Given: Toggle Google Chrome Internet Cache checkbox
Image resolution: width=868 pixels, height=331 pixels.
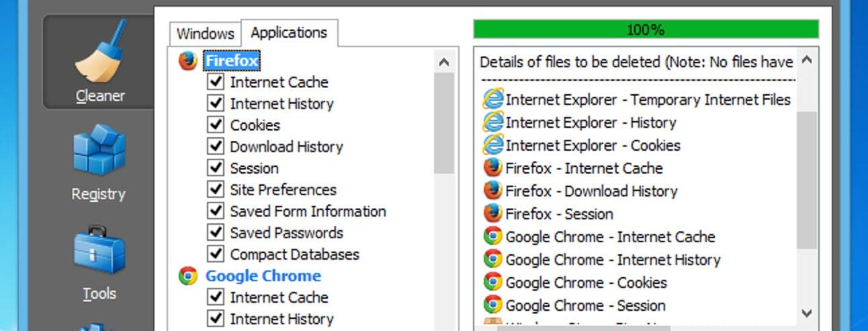Looking at the screenshot, I should 216,297.
